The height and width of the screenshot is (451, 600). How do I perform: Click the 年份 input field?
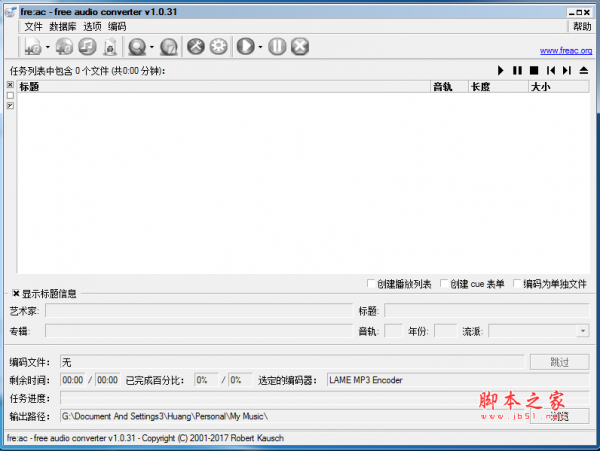445,331
